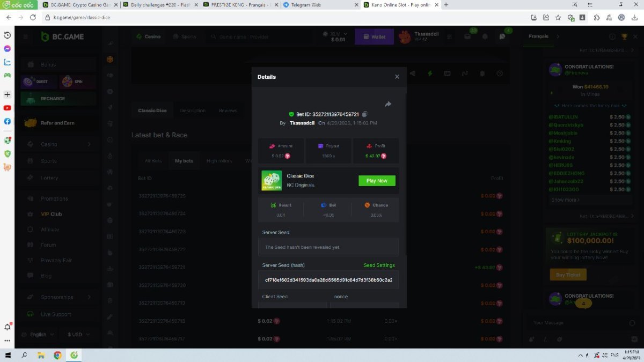Open Seed Settings link
This screenshot has height=362, width=644.
coord(379,265)
